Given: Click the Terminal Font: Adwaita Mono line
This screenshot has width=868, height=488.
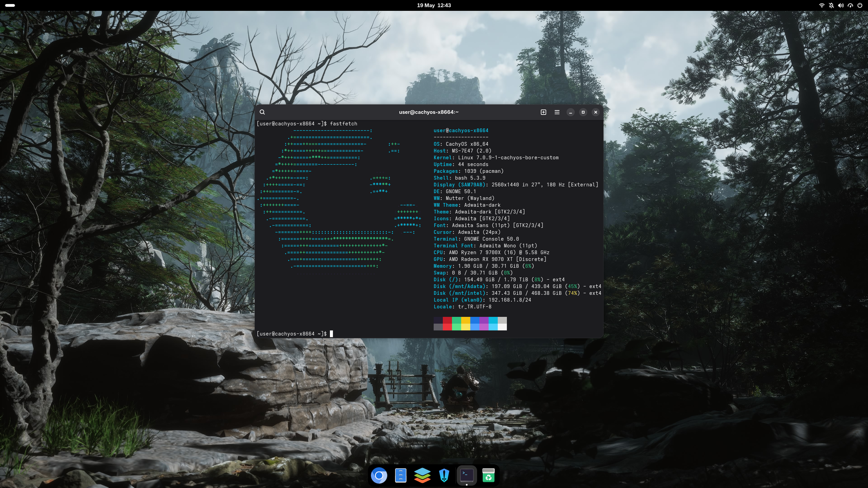Looking at the screenshot, I should 485,246.
